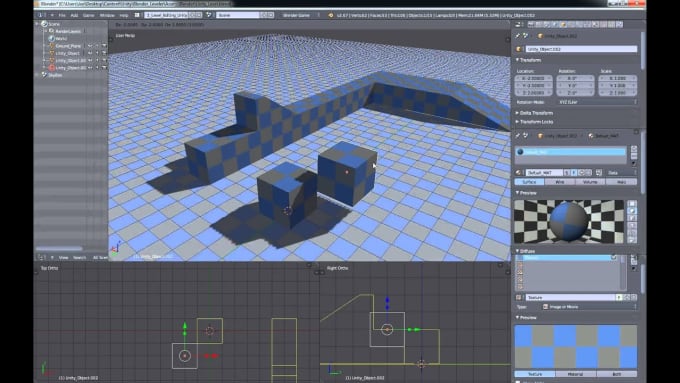Select the sphere preview shape icon
The image size is (680, 383).
632,210
